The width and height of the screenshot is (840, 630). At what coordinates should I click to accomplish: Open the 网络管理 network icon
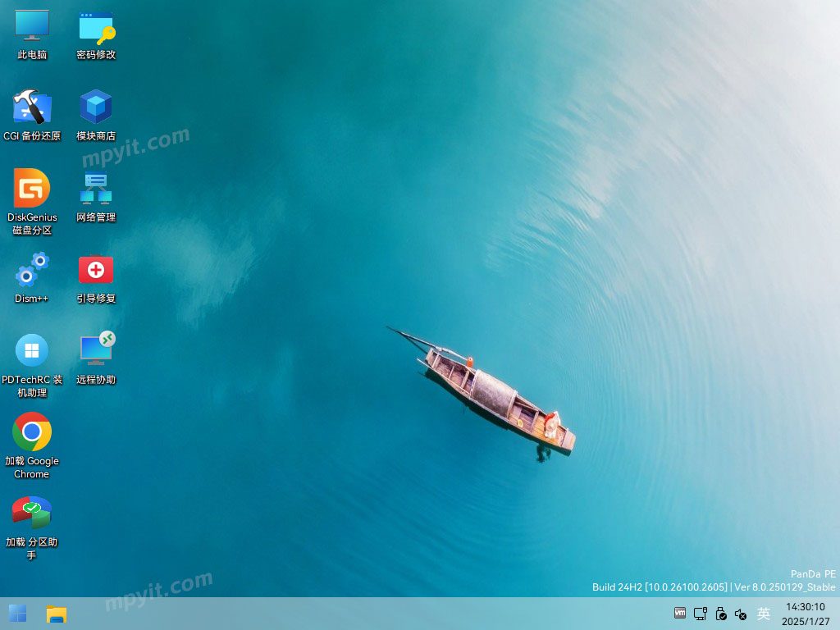pos(96,197)
